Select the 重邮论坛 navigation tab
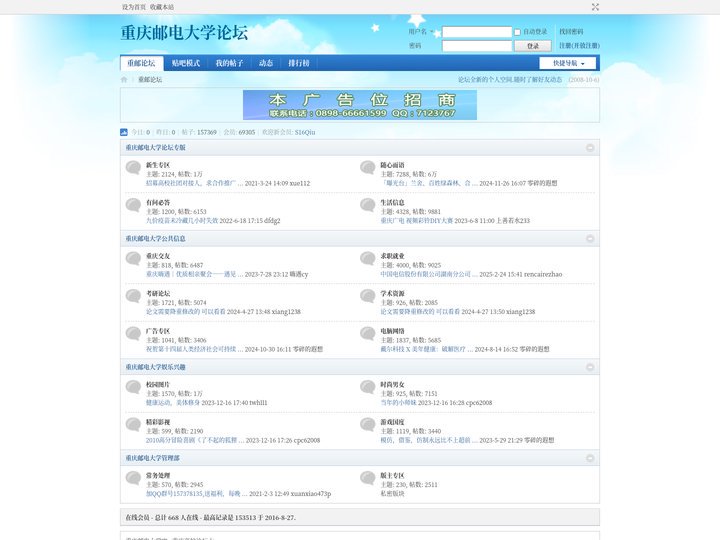 [141, 63]
